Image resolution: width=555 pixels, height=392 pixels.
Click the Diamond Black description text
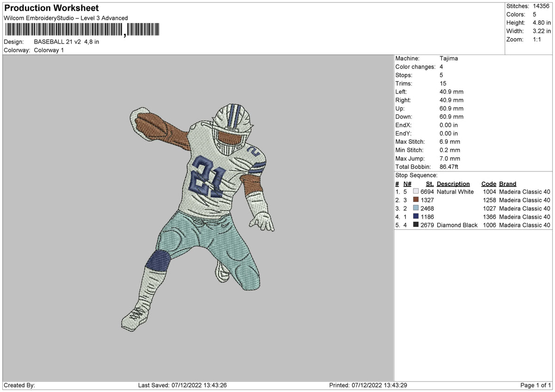pyautogui.click(x=457, y=225)
